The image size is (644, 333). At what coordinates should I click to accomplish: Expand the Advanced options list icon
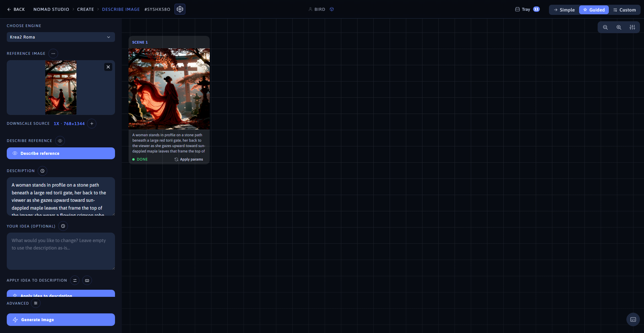36,303
